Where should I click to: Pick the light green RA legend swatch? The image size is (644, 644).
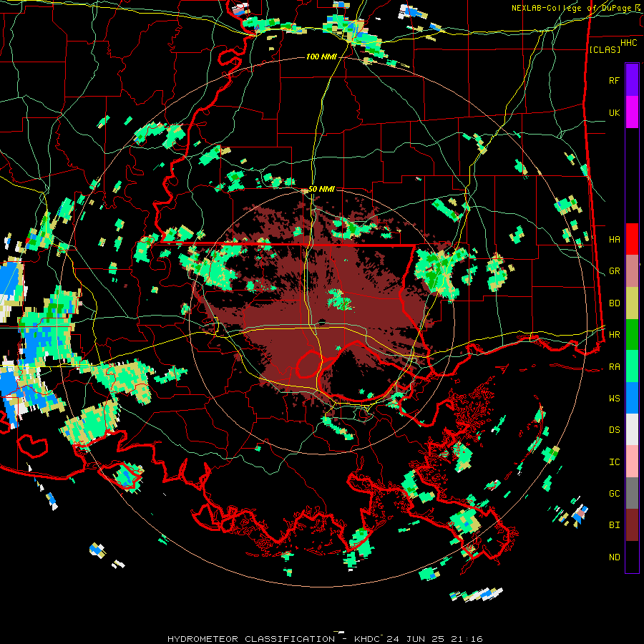(x=632, y=366)
